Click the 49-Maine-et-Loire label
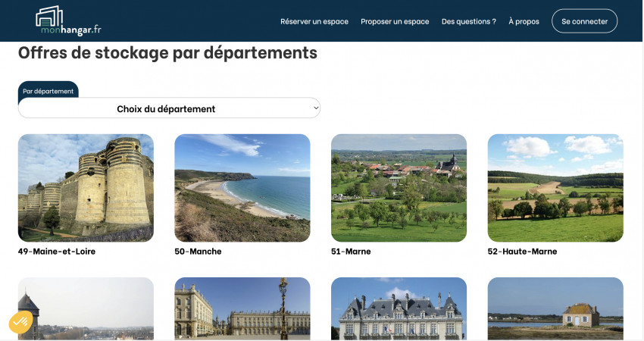 pos(57,252)
